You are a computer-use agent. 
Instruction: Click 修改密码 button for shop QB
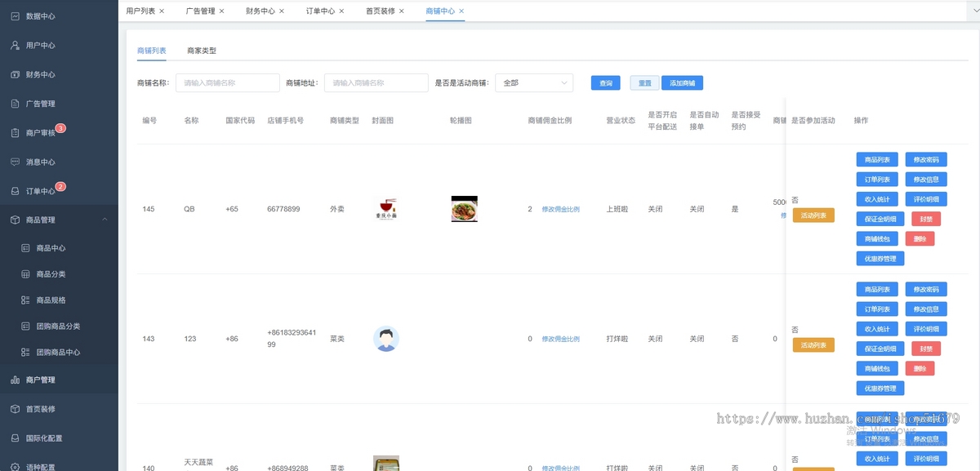click(926, 160)
